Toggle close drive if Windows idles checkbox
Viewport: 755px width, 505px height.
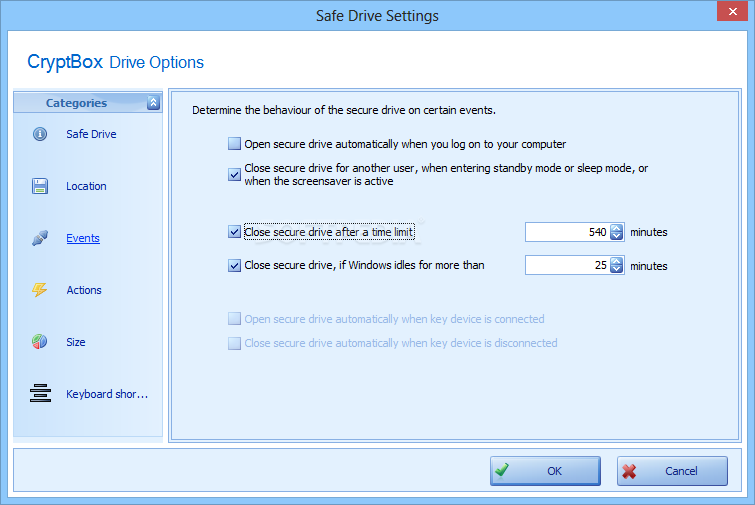(234, 265)
